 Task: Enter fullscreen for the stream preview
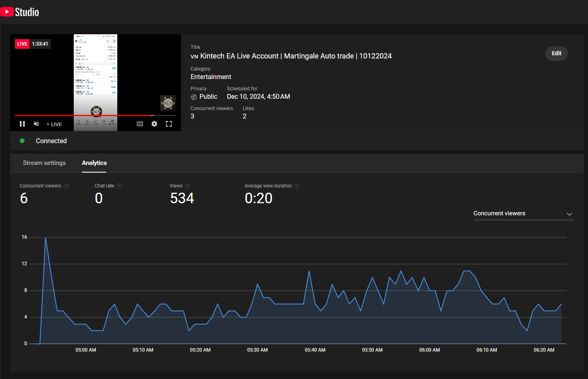169,124
